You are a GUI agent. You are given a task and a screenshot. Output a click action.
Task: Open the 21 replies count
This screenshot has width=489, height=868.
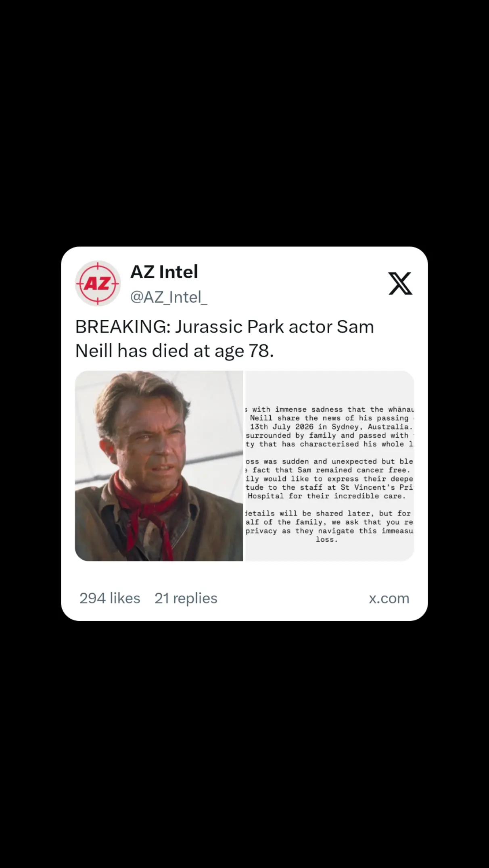point(186,598)
